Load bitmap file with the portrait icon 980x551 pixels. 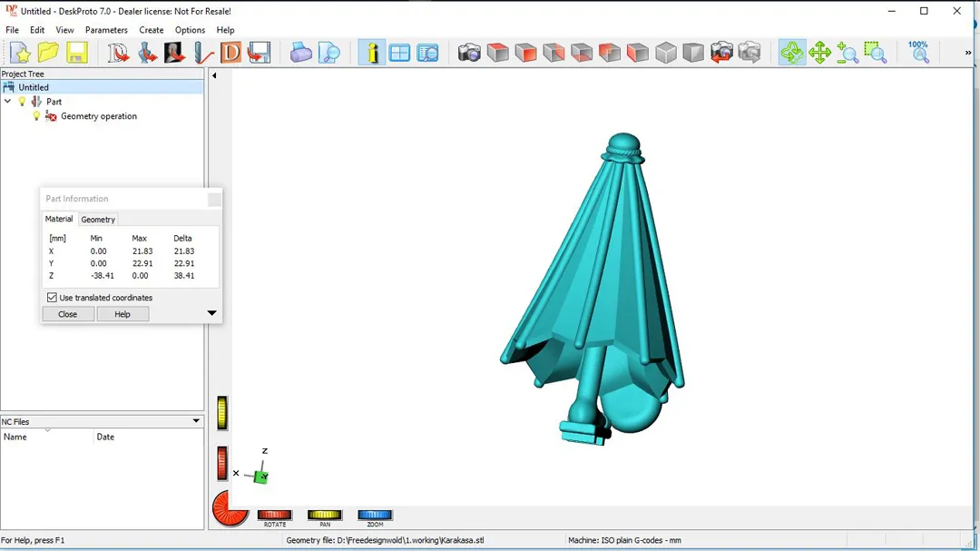(175, 53)
